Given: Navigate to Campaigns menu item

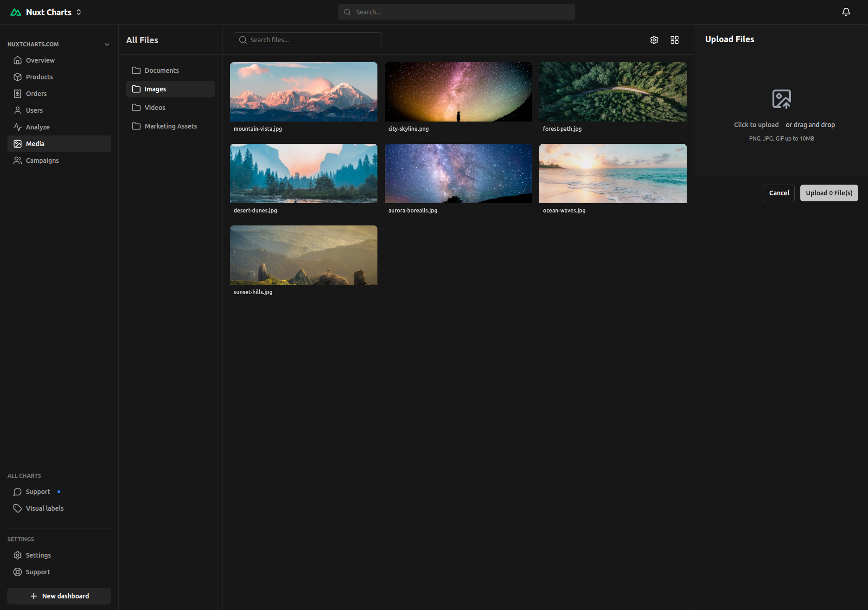Looking at the screenshot, I should point(42,161).
